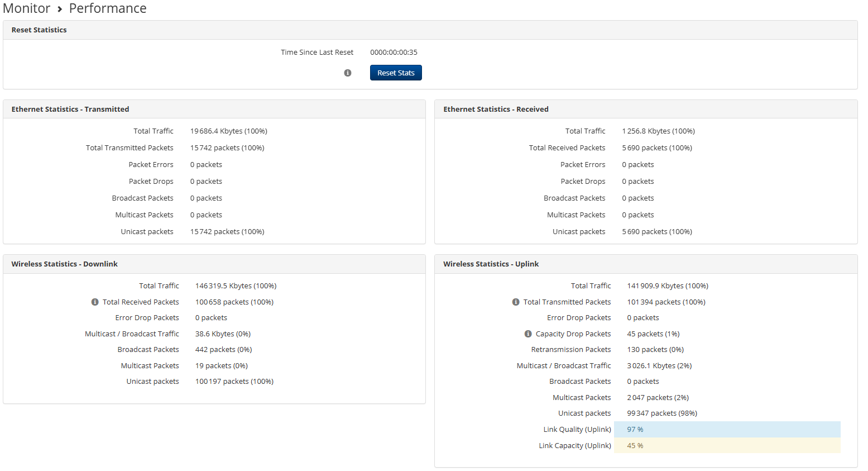Click the Link Quality (Uplink) 97% bar
Viewport: 868px width, 471px height.
pyautogui.click(x=727, y=430)
